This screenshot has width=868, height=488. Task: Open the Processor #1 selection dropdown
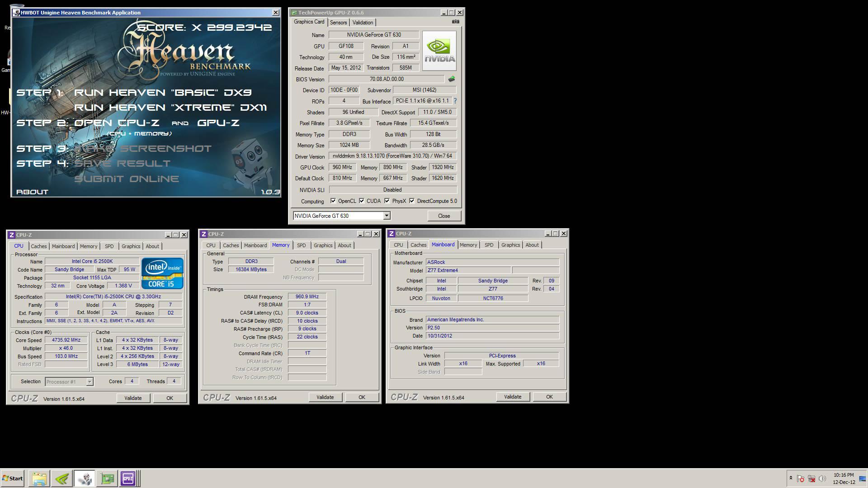90,382
